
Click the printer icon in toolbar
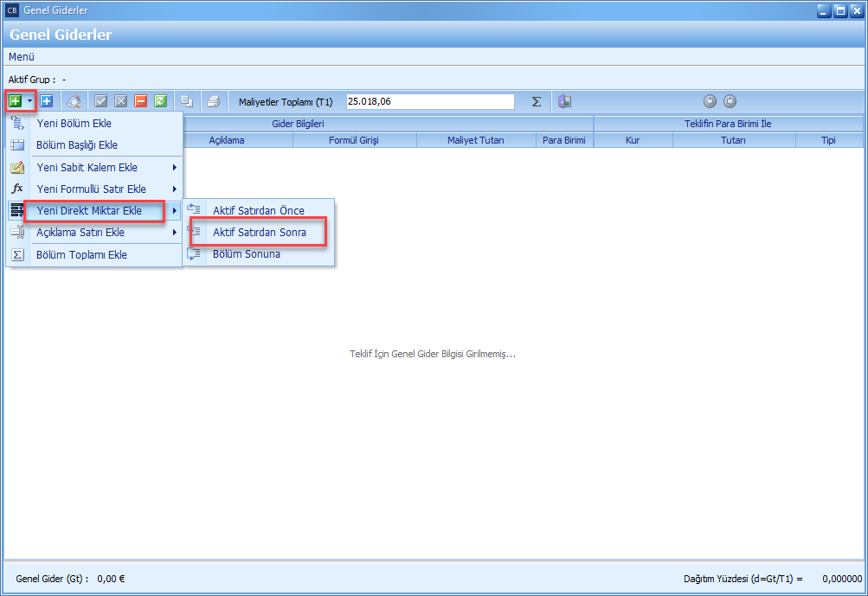coord(213,101)
